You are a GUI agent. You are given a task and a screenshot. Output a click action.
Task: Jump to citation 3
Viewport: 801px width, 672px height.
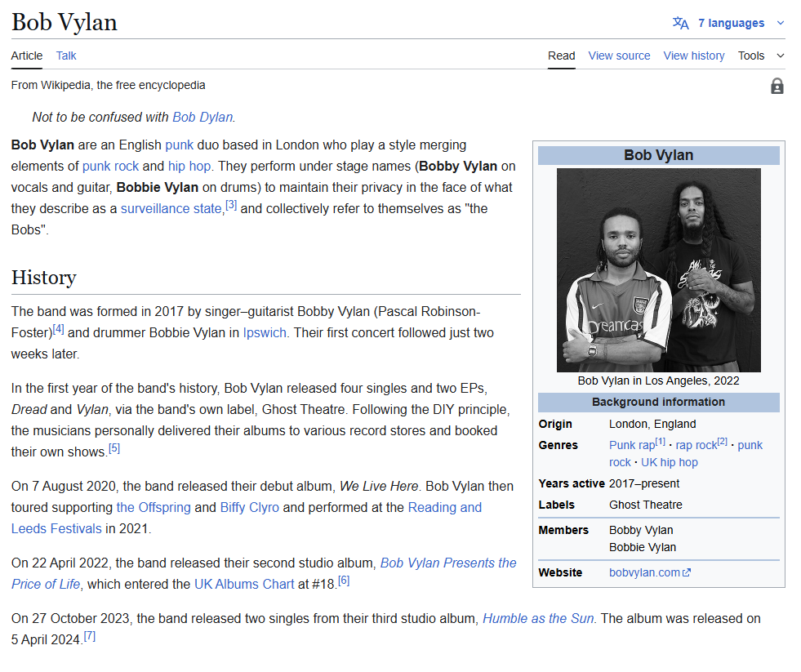231,205
